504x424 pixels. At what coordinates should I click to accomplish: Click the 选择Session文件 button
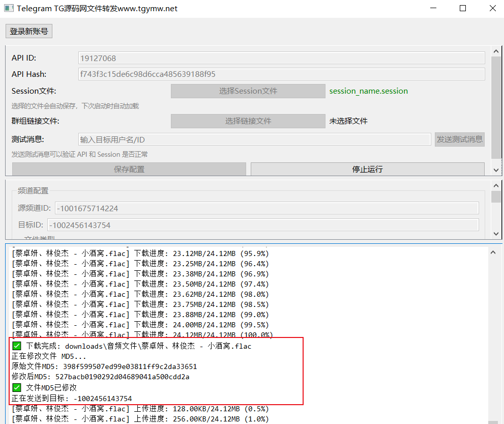[x=248, y=91]
